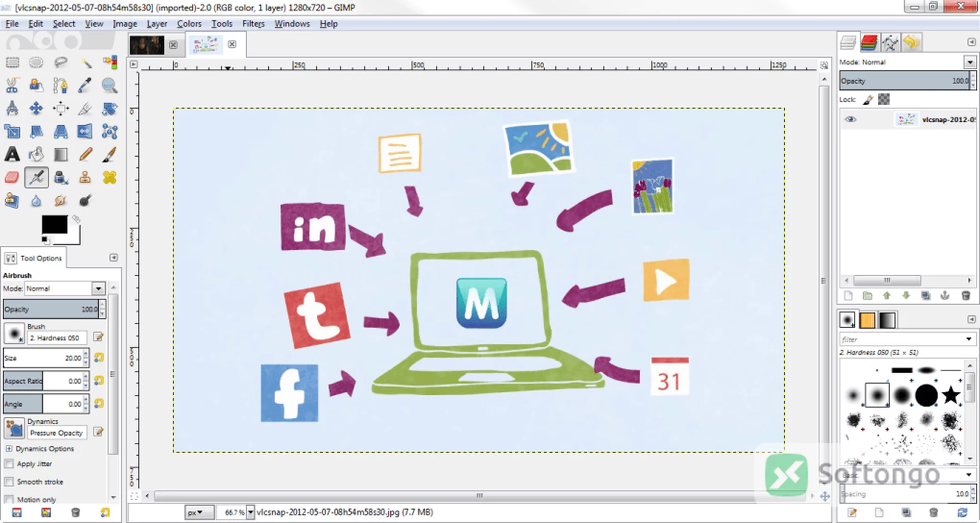Image resolution: width=980 pixels, height=523 pixels.
Task: Open the Layer menu
Action: pos(157,24)
